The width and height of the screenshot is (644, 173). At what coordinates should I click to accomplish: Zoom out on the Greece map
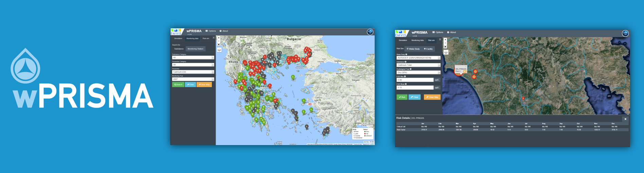point(219,41)
